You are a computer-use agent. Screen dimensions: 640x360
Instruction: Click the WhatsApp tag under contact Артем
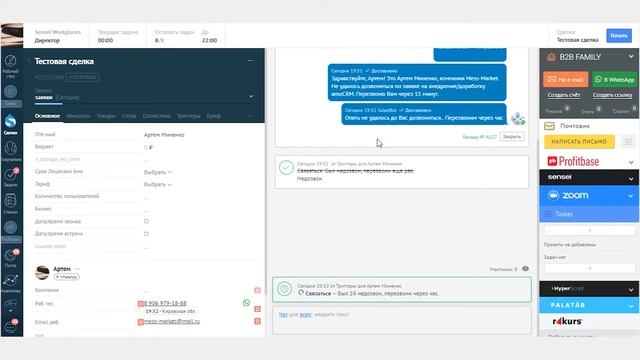tap(66, 277)
